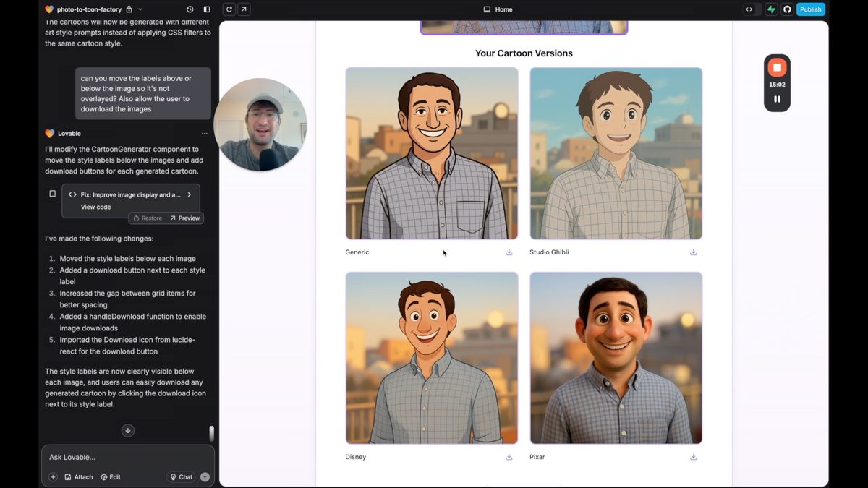Select the Generic style cartoon thumbnail

click(432, 153)
